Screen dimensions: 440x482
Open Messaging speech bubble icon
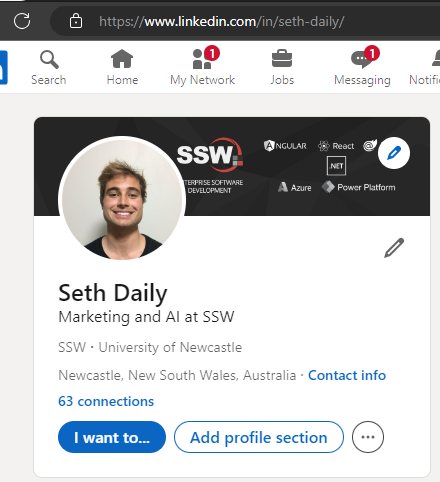pos(362,60)
